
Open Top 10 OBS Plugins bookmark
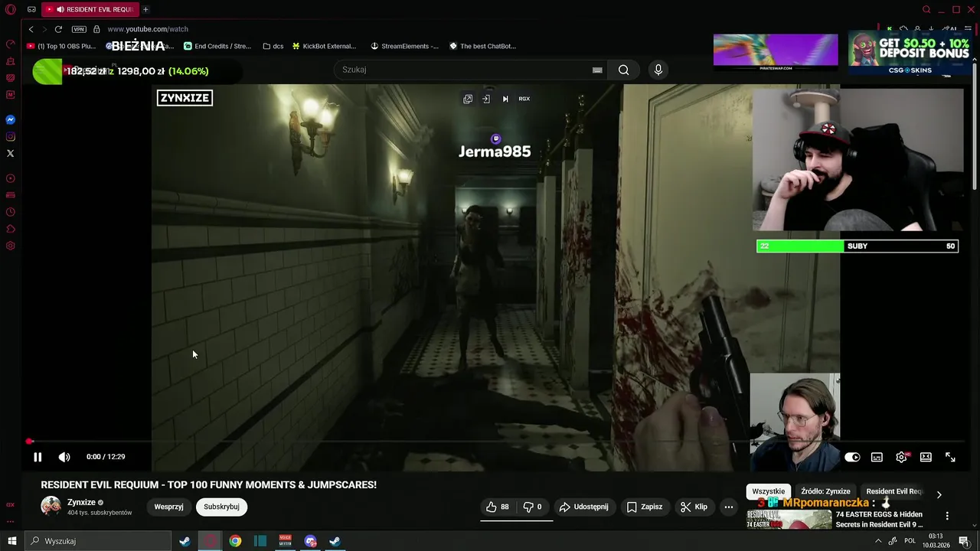pos(61,46)
